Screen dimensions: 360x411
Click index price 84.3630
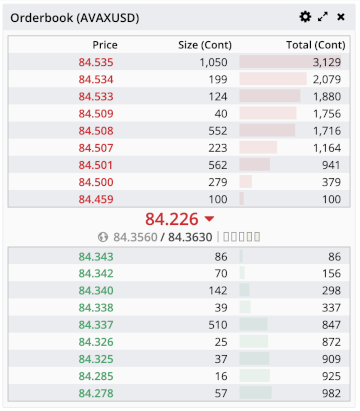click(x=190, y=237)
